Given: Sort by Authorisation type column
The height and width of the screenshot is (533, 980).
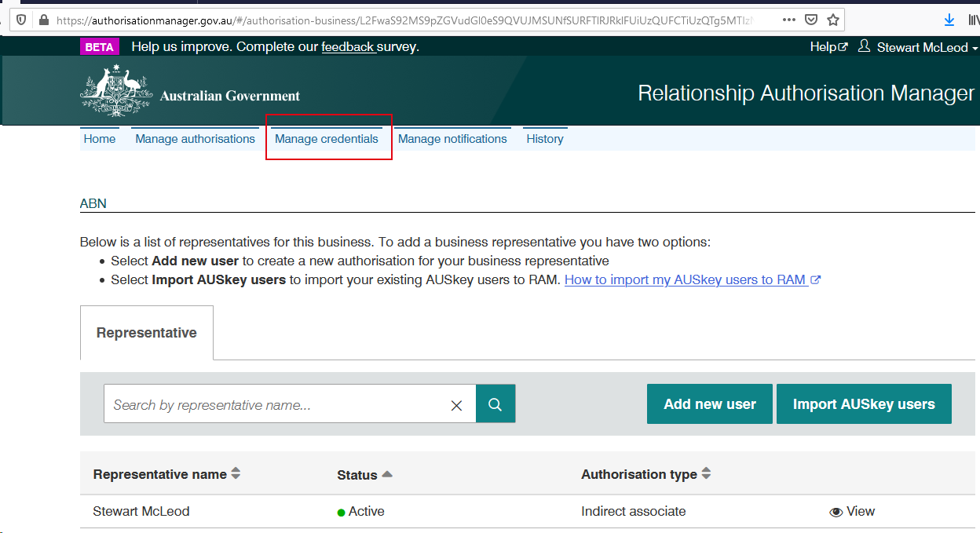Looking at the screenshot, I should (x=706, y=474).
